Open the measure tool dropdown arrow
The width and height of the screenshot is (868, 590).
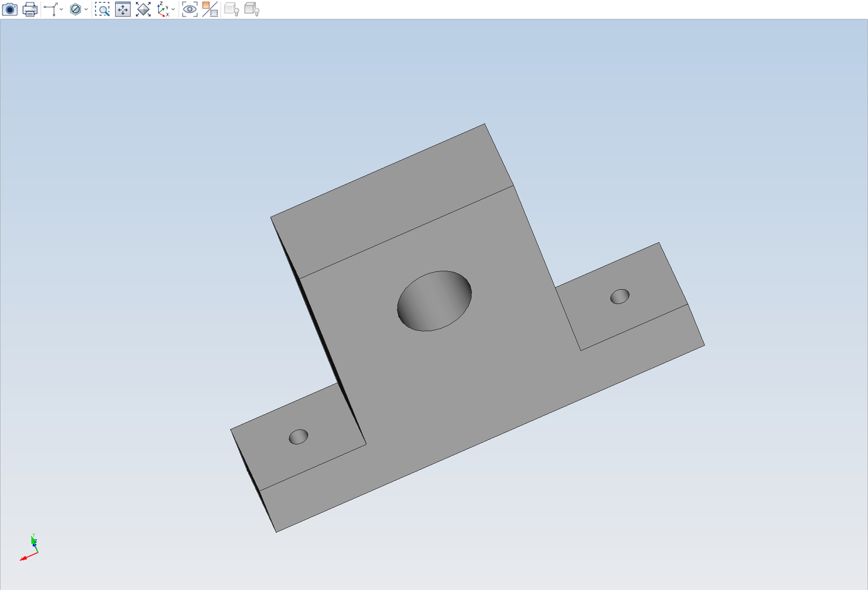click(x=62, y=9)
